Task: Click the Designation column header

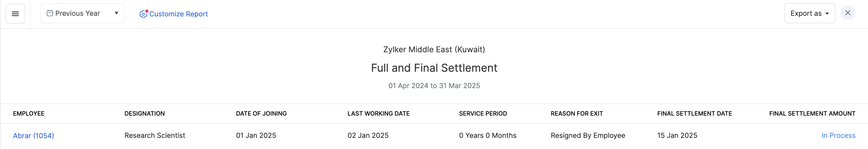Action: click(x=145, y=114)
